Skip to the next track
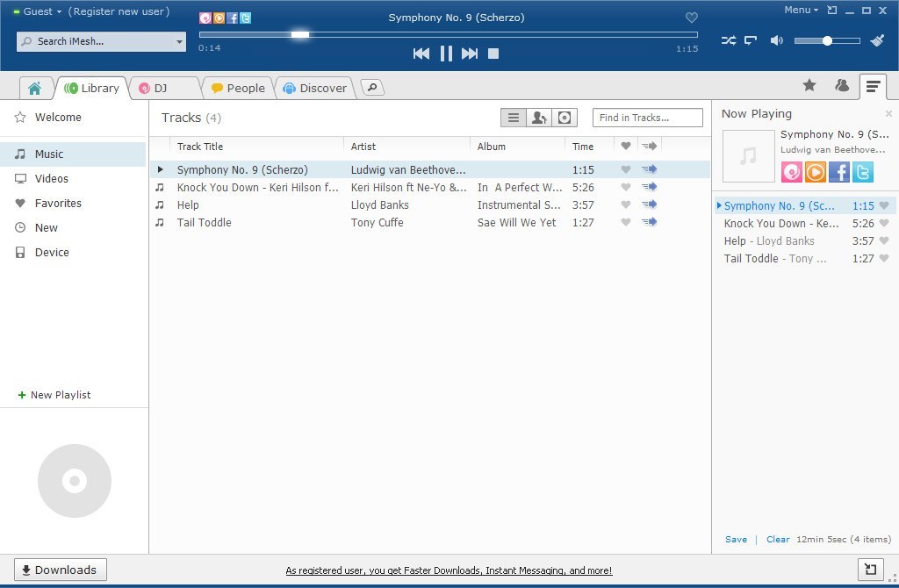The height and width of the screenshot is (588, 899). (470, 54)
